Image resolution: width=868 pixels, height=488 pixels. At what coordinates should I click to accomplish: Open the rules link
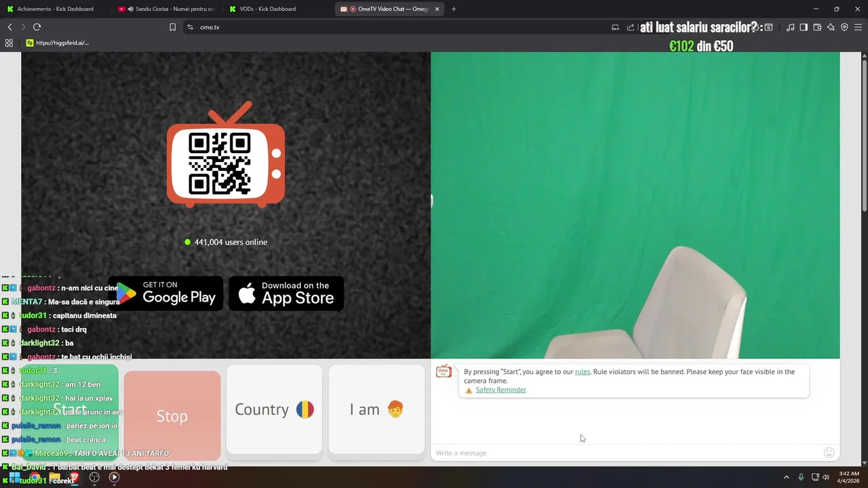[x=583, y=371]
